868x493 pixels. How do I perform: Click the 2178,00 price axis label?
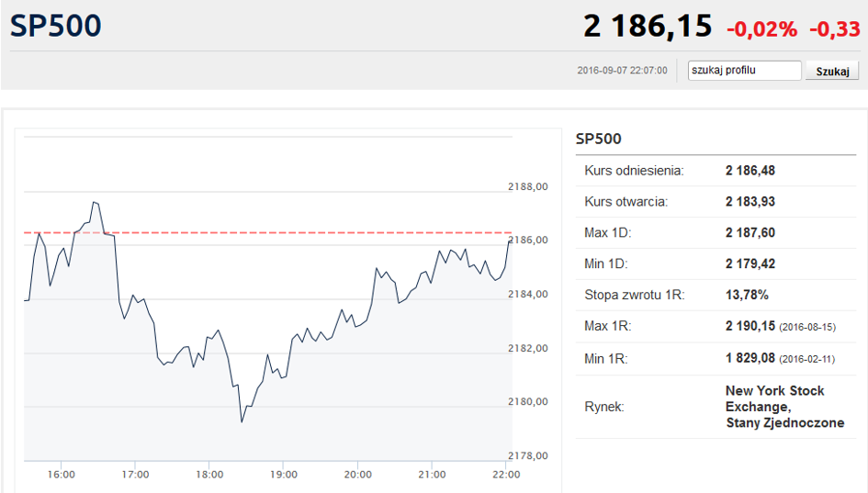(x=527, y=456)
